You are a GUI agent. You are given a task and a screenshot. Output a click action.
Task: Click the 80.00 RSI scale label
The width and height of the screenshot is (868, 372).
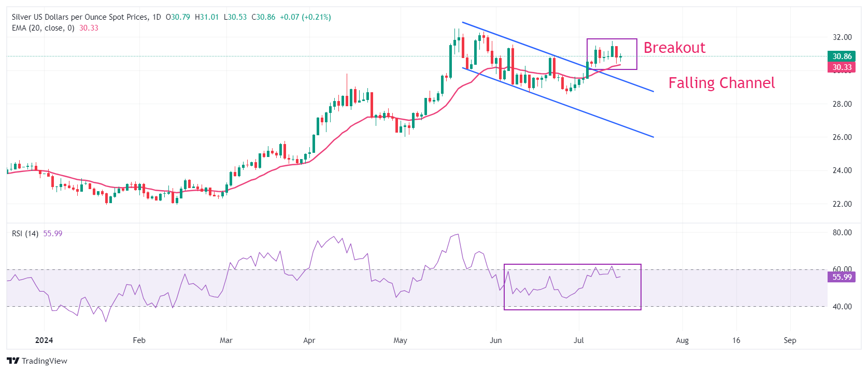842,233
